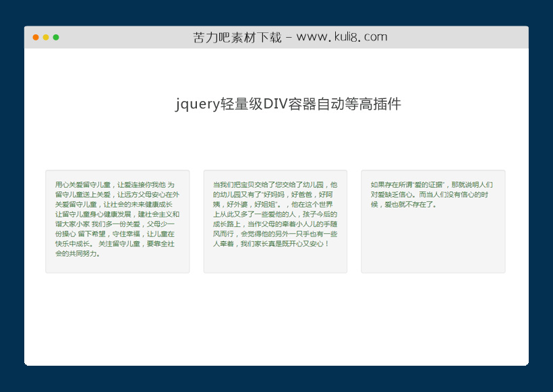Click the dark blue background outside the window
Viewport: 553px width, 392px height.
pyautogui.click(x=10, y=202)
